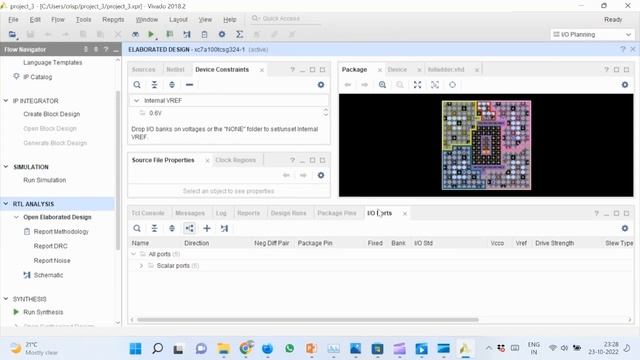Collapse all in Device Constraints panel

point(154,84)
